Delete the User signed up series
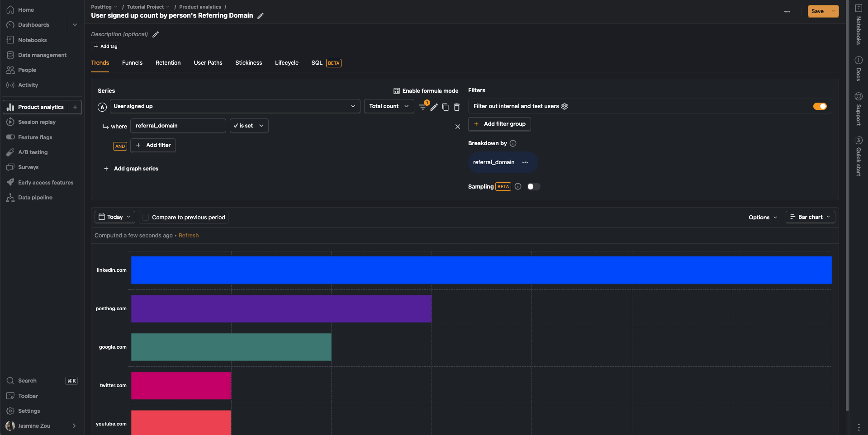The height and width of the screenshot is (435, 868). coord(457,107)
